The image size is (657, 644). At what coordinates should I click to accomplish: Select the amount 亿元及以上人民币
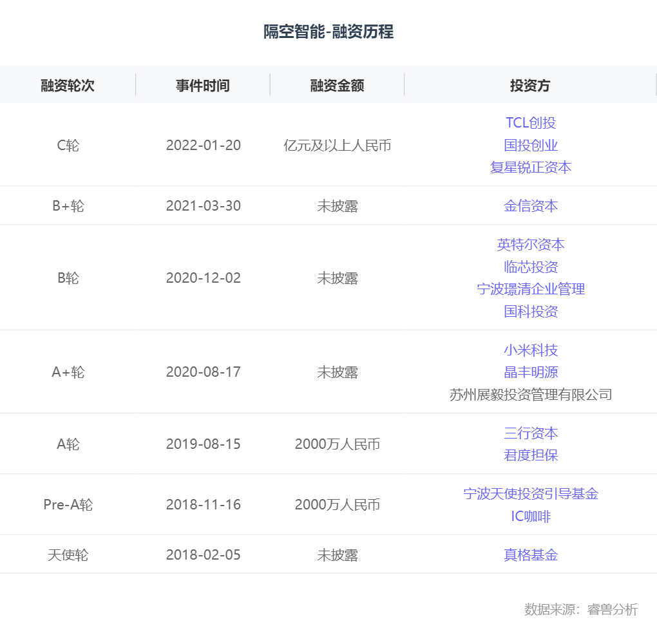coord(338,146)
